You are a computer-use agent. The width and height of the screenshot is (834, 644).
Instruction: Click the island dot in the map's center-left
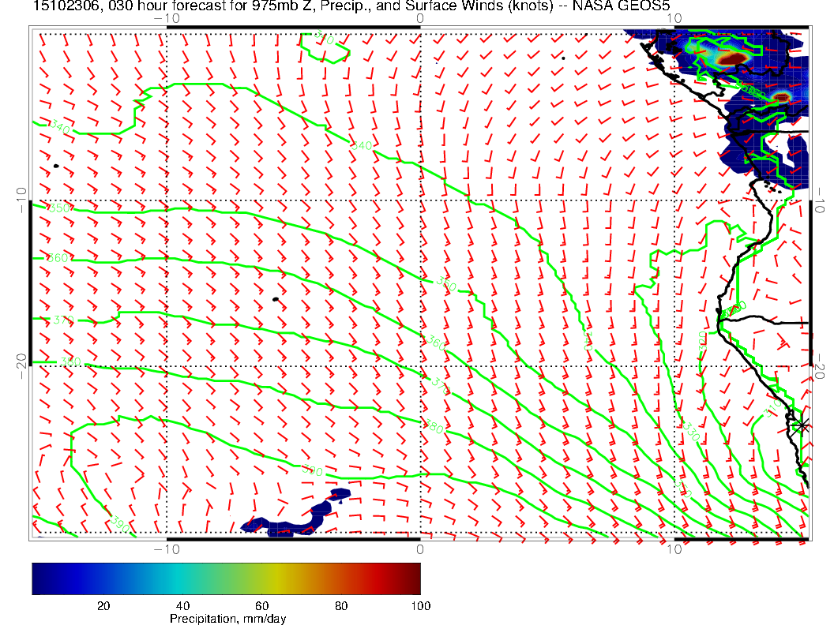coord(275,299)
